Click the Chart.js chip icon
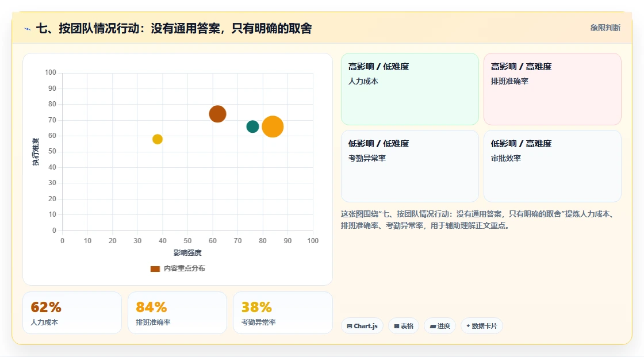The image size is (644, 357). click(x=350, y=326)
